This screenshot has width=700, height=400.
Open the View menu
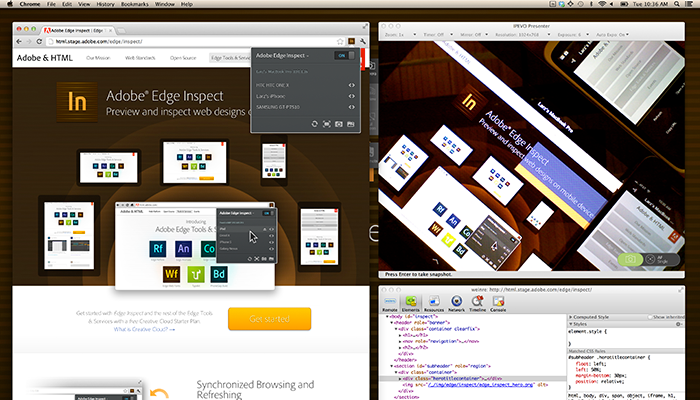84,4
